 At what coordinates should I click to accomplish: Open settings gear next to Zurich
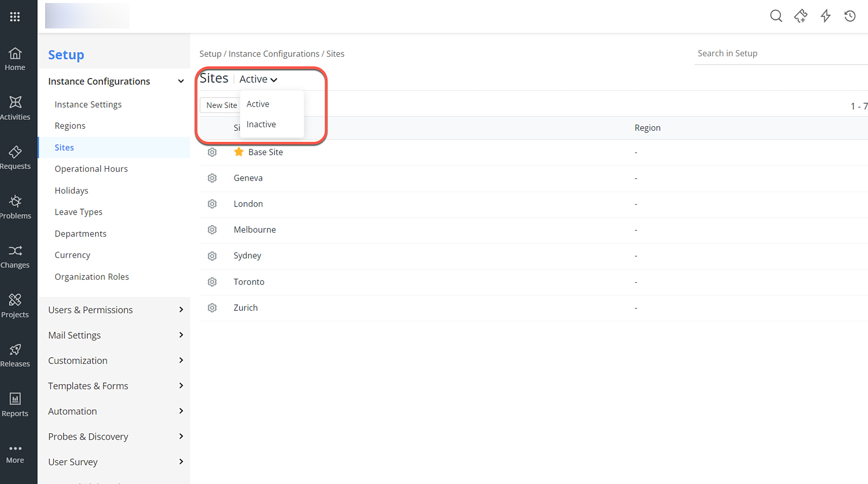(x=212, y=307)
